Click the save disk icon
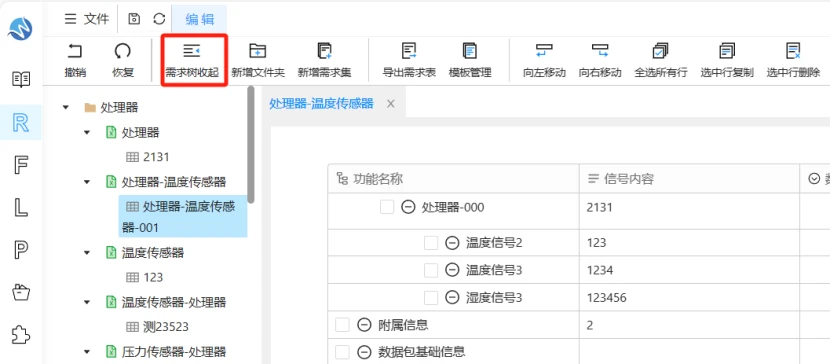The image size is (830, 364). (134, 19)
